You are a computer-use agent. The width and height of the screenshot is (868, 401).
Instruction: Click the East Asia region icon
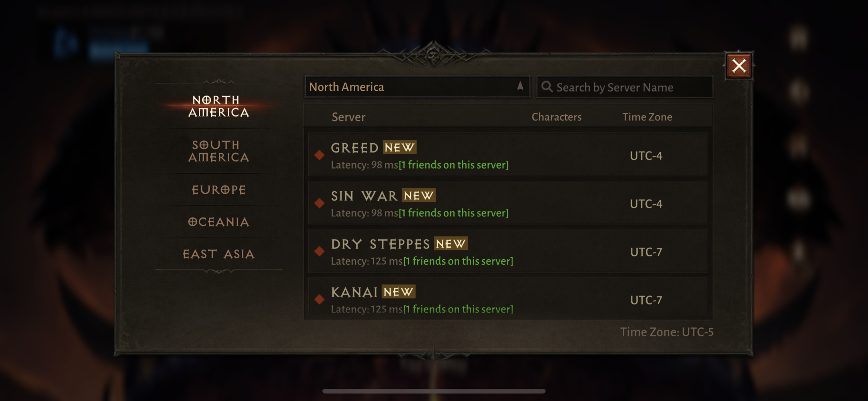pyautogui.click(x=217, y=253)
